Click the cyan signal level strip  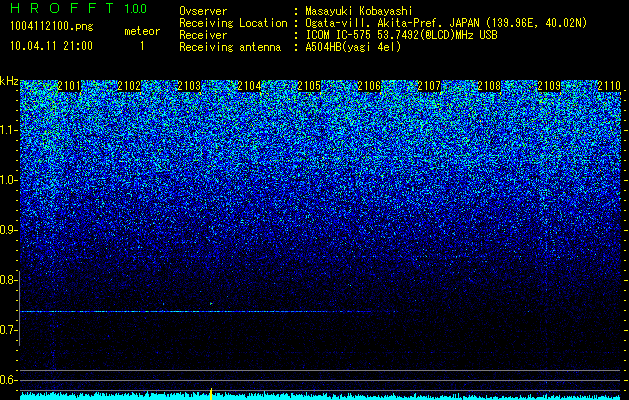(320, 396)
